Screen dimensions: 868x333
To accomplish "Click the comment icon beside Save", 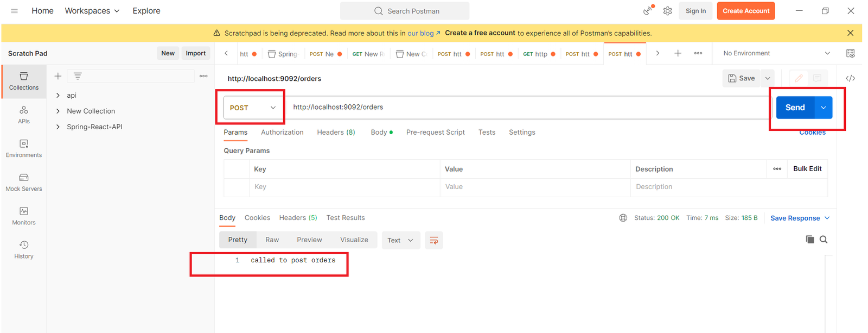I will tap(817, 78).
